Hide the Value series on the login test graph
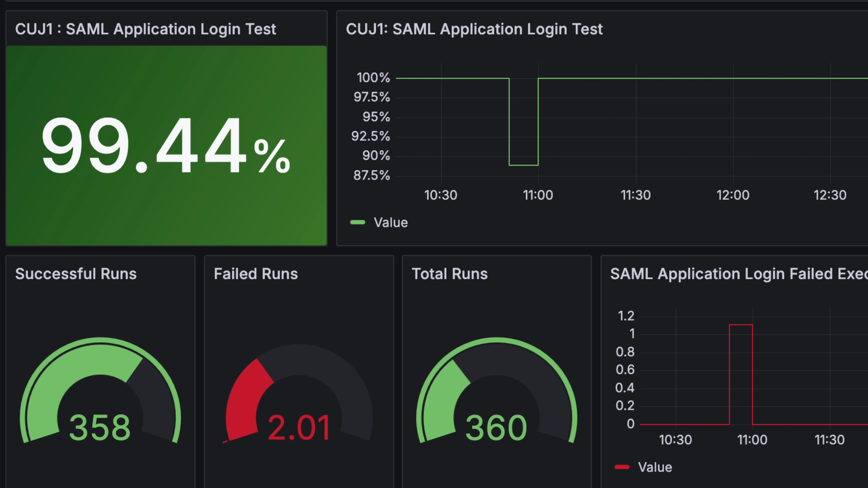 391,222
